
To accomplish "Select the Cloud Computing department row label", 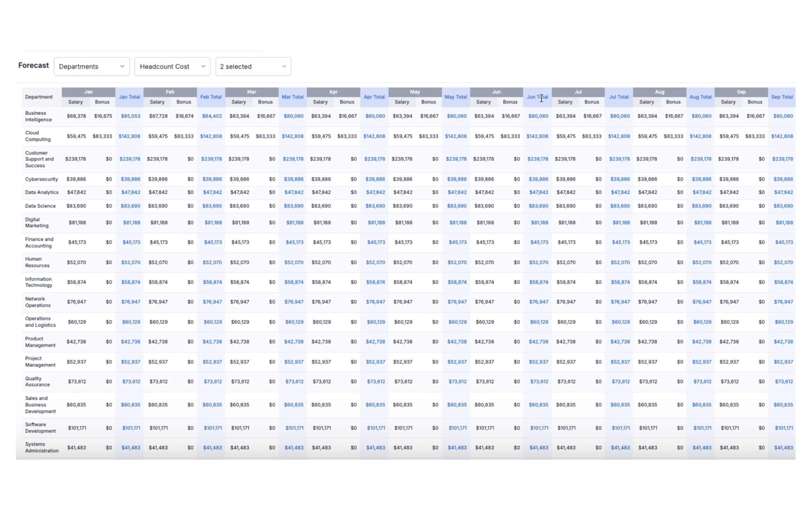I will click(x=38, y=136).
